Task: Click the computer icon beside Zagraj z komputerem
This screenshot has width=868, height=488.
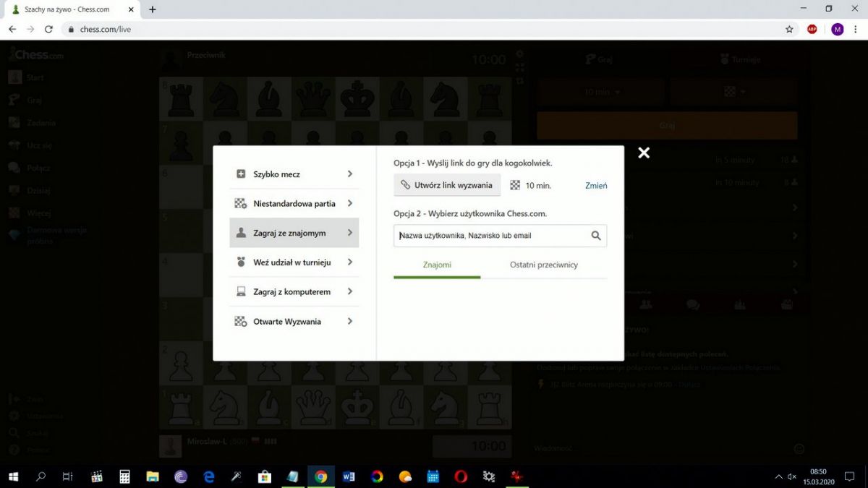Action: coord(241,292)
